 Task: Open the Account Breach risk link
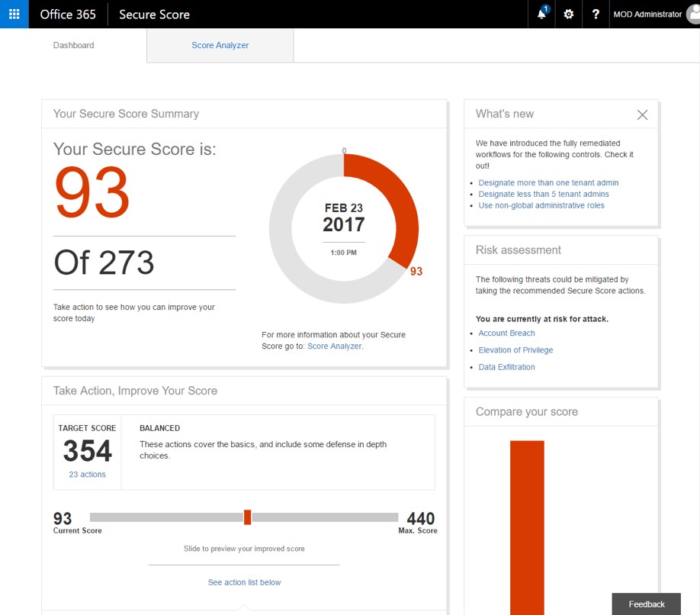(506, 333)
